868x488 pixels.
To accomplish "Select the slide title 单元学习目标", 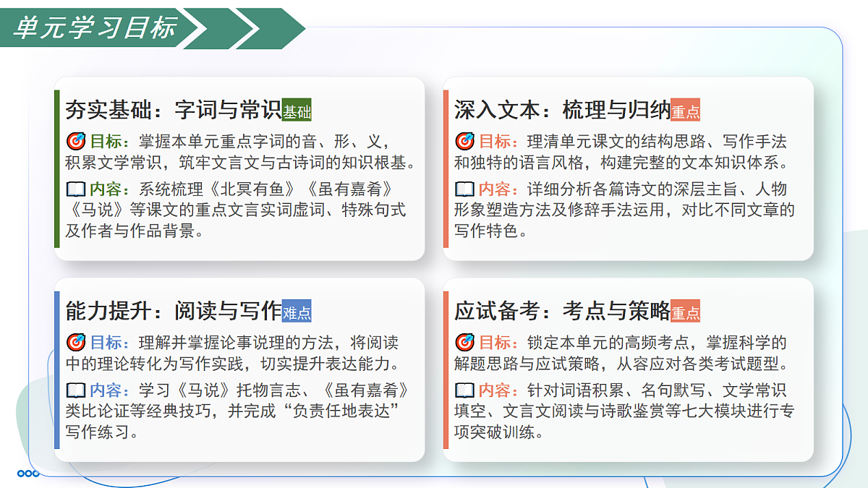I will pos(95,27).
